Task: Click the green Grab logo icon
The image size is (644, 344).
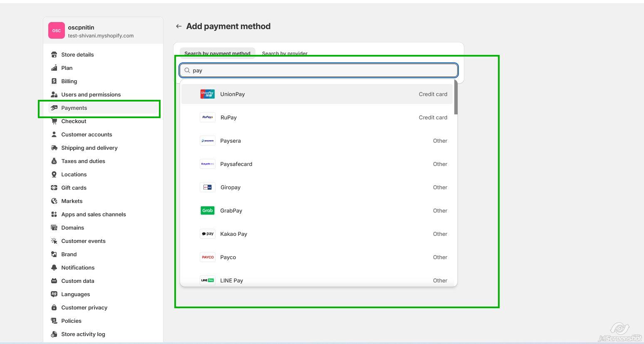Action: 207,210
